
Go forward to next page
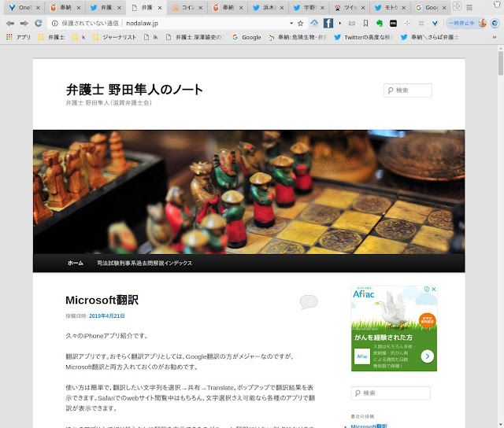point(24,23)
